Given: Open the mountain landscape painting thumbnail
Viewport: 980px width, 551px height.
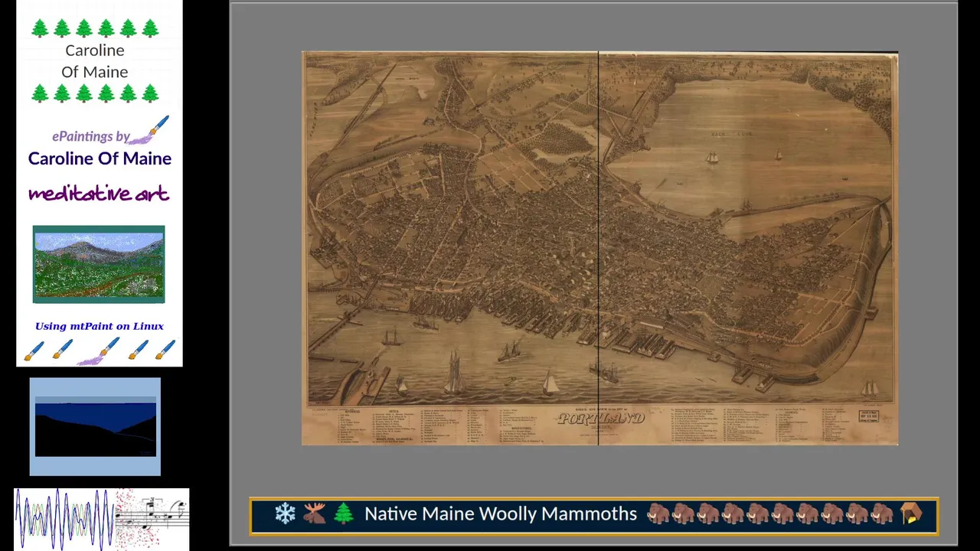Looking at the screenshot, I should coord(99,264).
